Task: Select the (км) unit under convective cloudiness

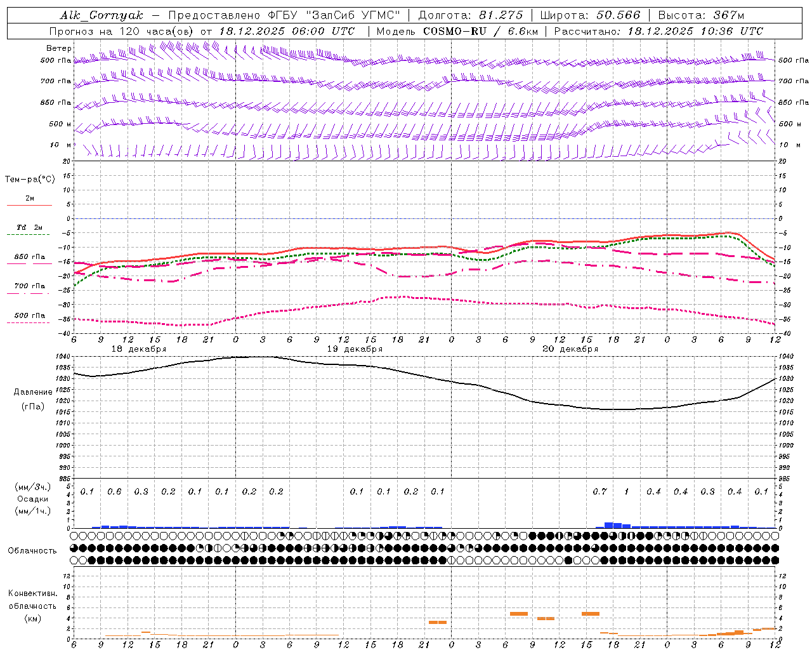Action: 33,618
